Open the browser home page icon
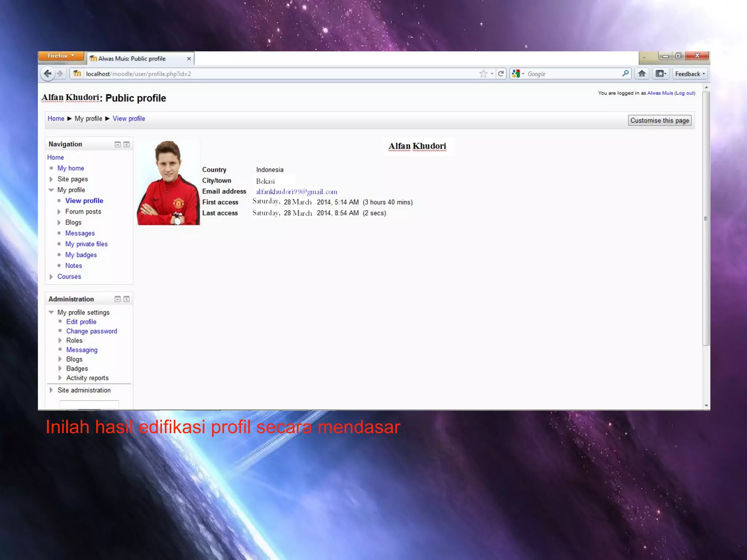 tap(642, 74)
